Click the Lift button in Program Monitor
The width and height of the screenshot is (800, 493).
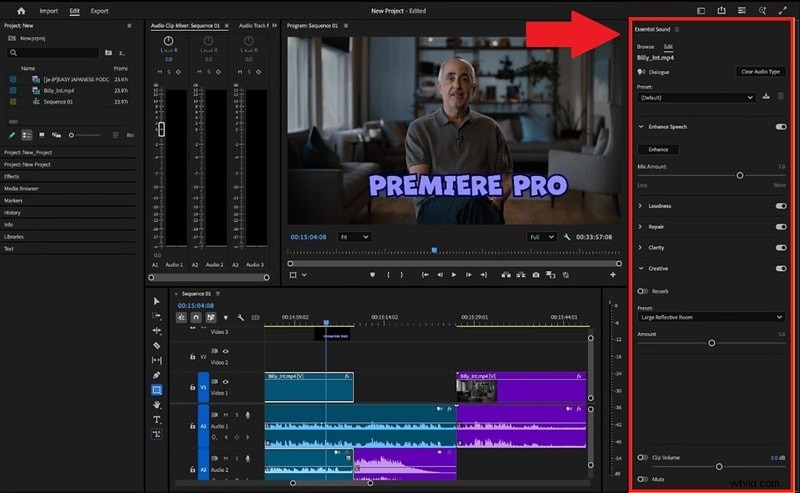tap(506, 275)
